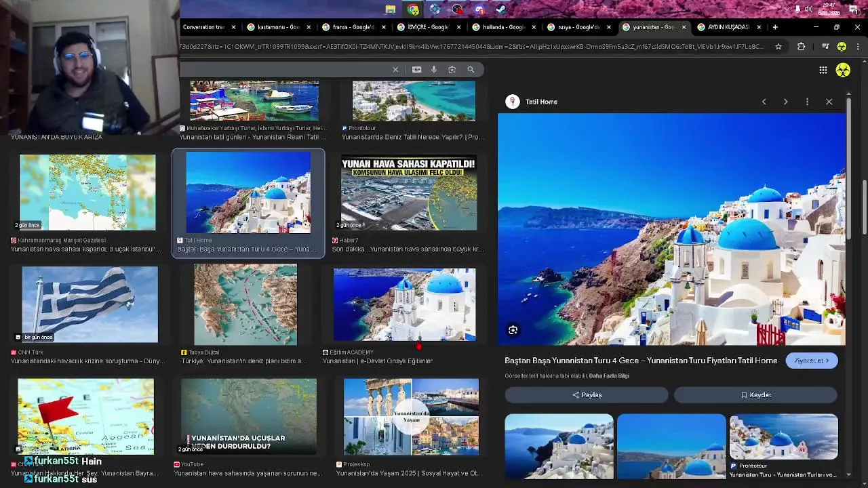Close the yunanistan tab

tap(684, 27)
